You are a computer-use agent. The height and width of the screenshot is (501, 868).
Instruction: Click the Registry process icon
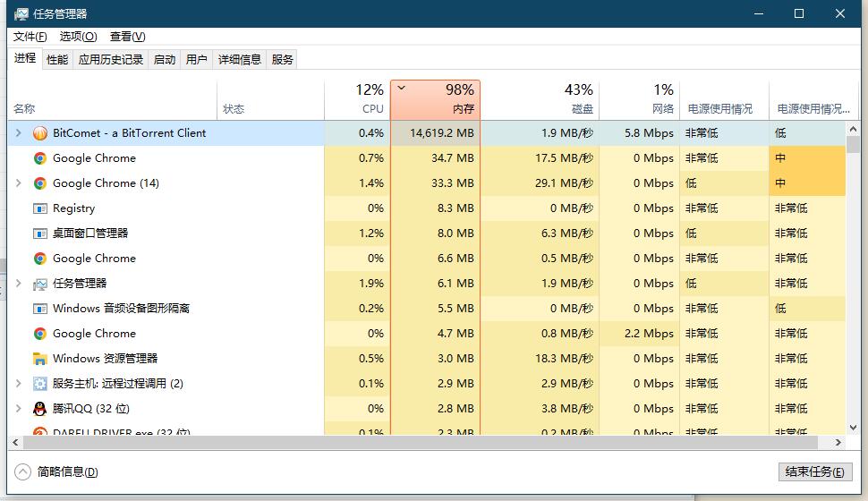(x=40, y=208)
